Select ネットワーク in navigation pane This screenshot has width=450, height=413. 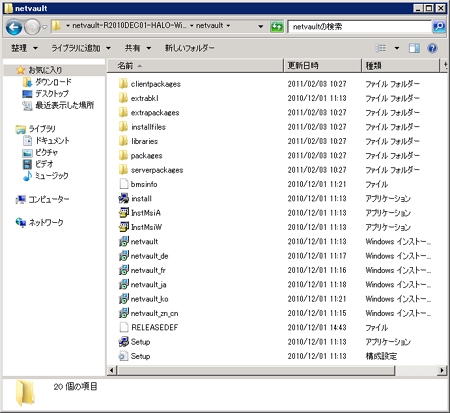46,223
